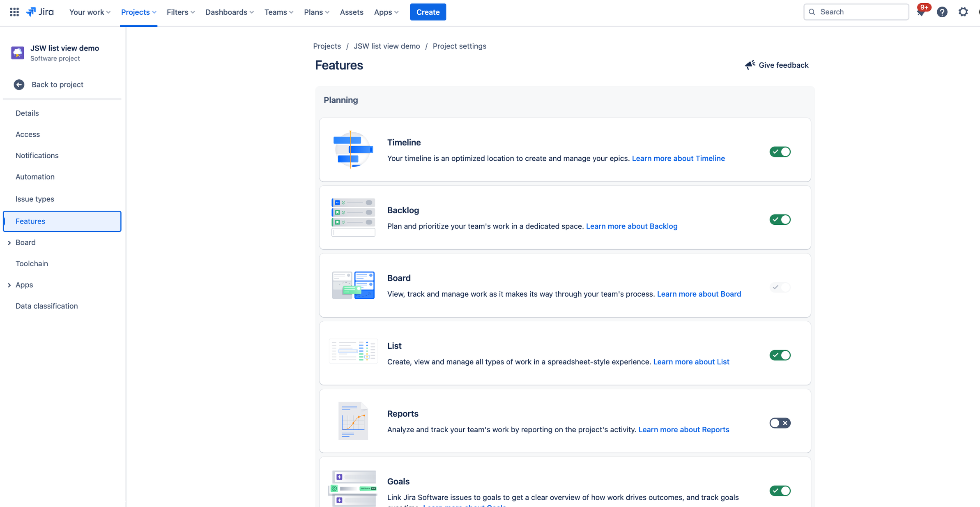Open the Atlassian app switcher grid icon
The height and width of the screenshot is (507, 980).
[14, 12]
